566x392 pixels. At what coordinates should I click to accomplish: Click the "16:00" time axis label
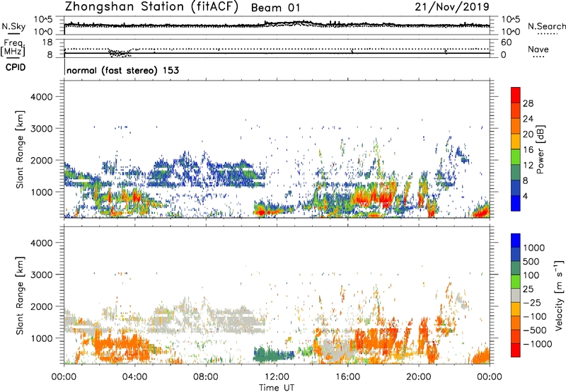347,377
